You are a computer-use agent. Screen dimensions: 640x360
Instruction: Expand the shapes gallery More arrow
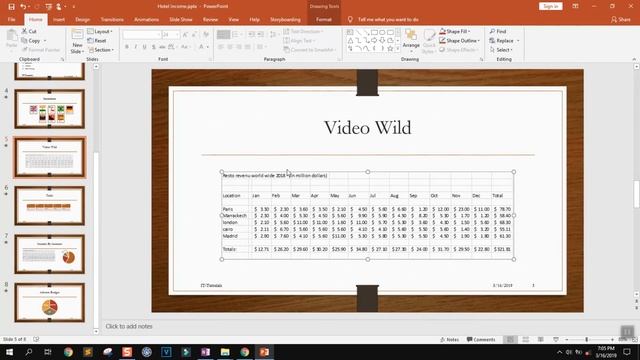(x=398, y=49)
